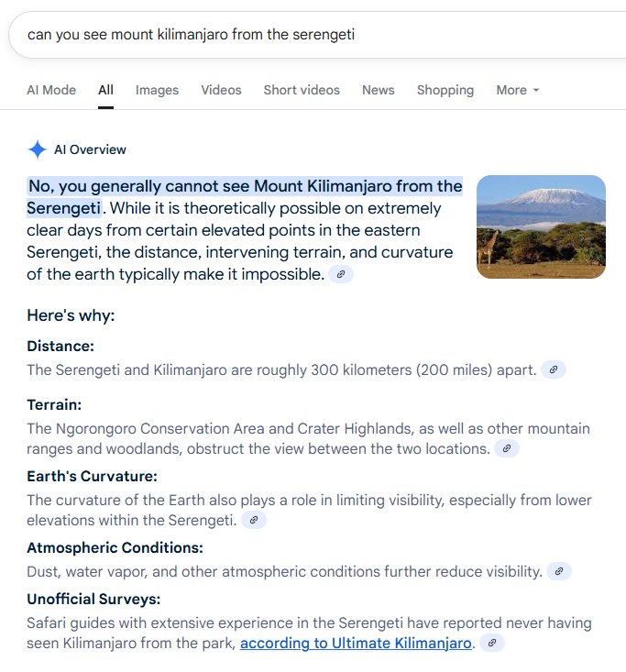Click the AI Overview heading label
This screenshot has height=672, width=626.
tap(90, 149)
